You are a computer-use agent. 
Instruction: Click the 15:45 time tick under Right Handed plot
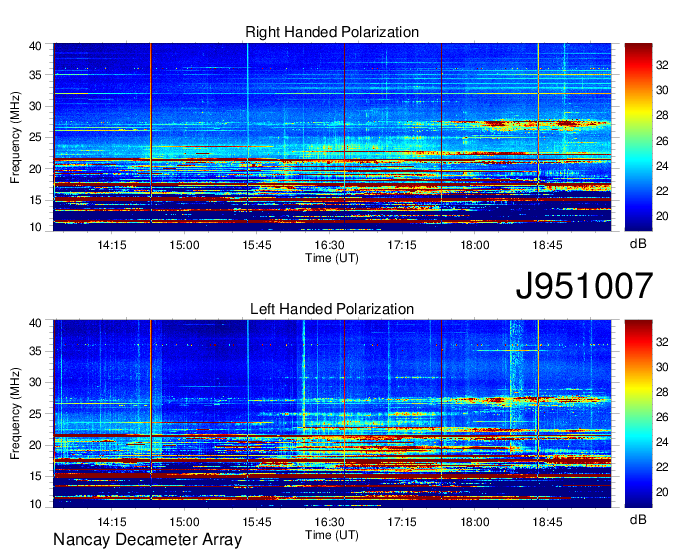tap(257, 245)
